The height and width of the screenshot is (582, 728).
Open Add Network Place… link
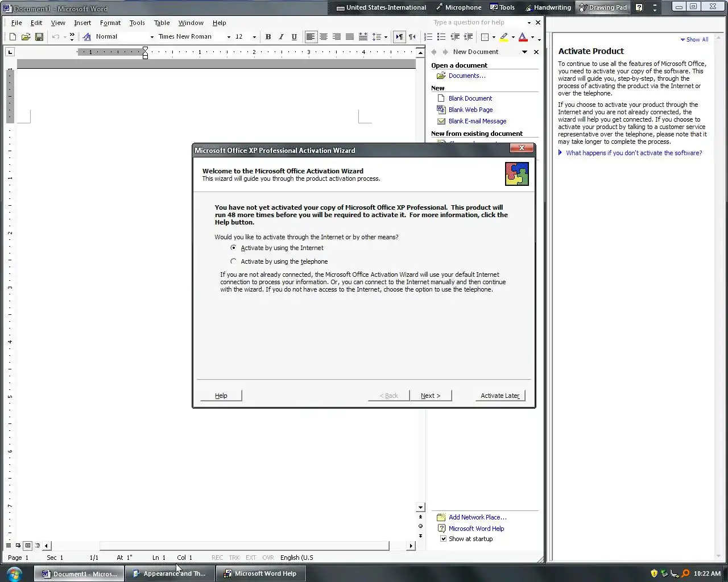coord(477,517)
